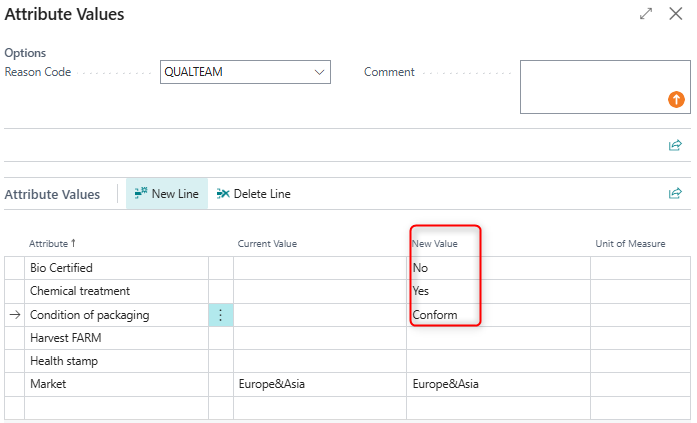Screen dimensions: 697x423
Task: Open the Reason Code dropdown
Action: coord(320,72)
